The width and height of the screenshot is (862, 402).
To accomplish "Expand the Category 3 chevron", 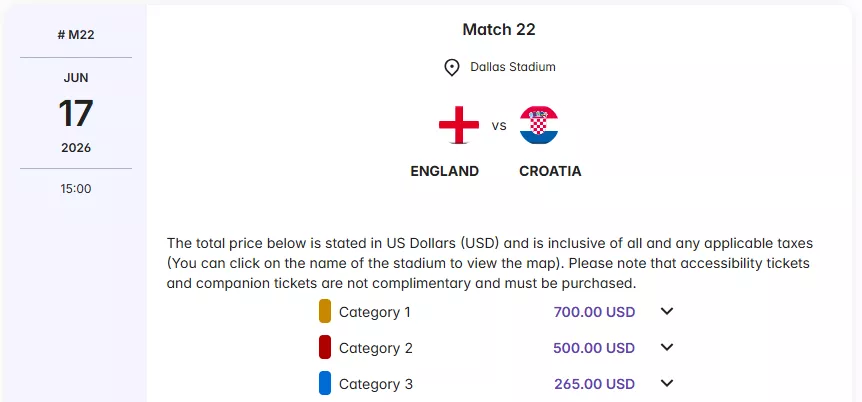I will 668,383.
